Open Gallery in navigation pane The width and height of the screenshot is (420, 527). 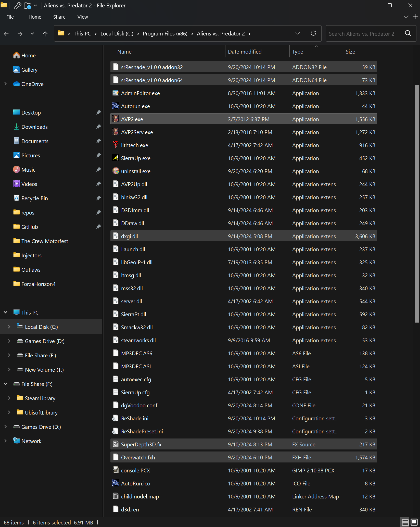click(x=29, y=70)
